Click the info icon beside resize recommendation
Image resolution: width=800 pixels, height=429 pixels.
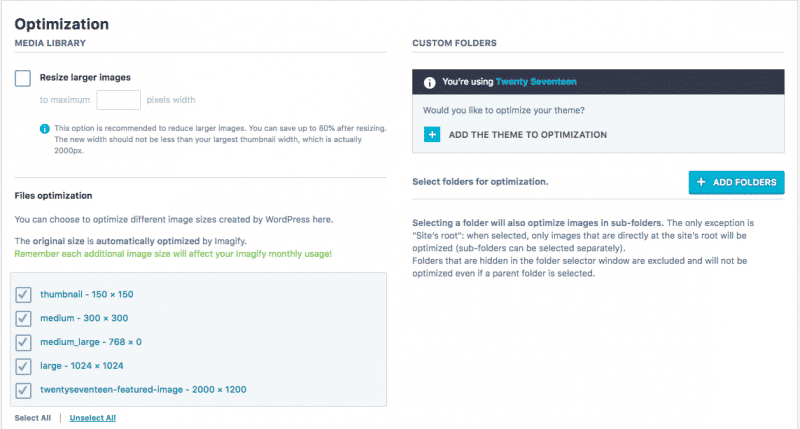click(x=45, y=129)
